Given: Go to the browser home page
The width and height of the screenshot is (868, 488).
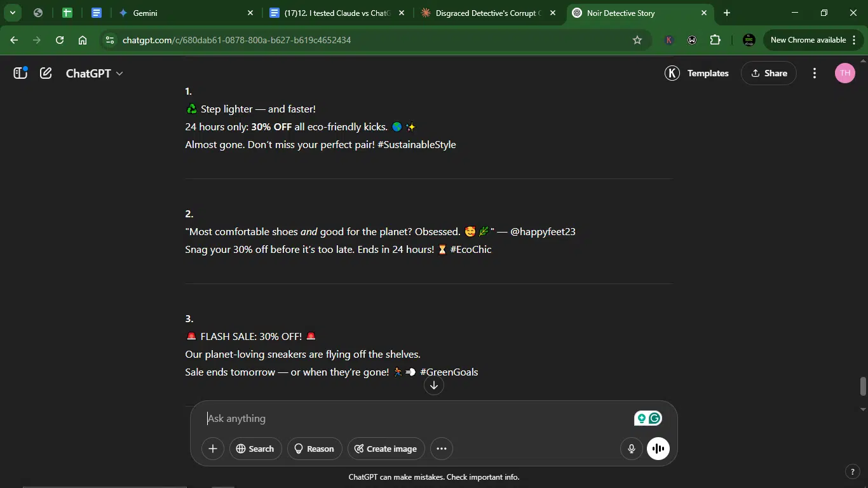Looking at the screenshot, I should click(83, 40).
